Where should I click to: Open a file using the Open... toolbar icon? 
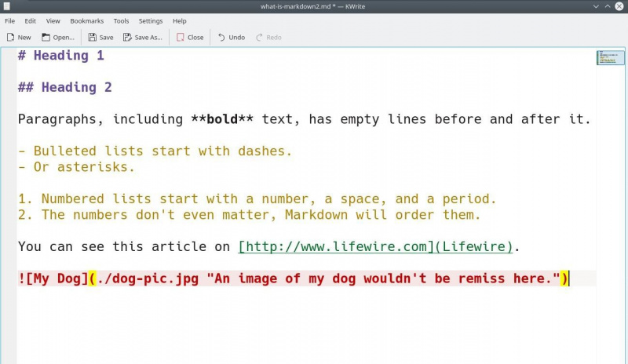(x=46, y=37)
